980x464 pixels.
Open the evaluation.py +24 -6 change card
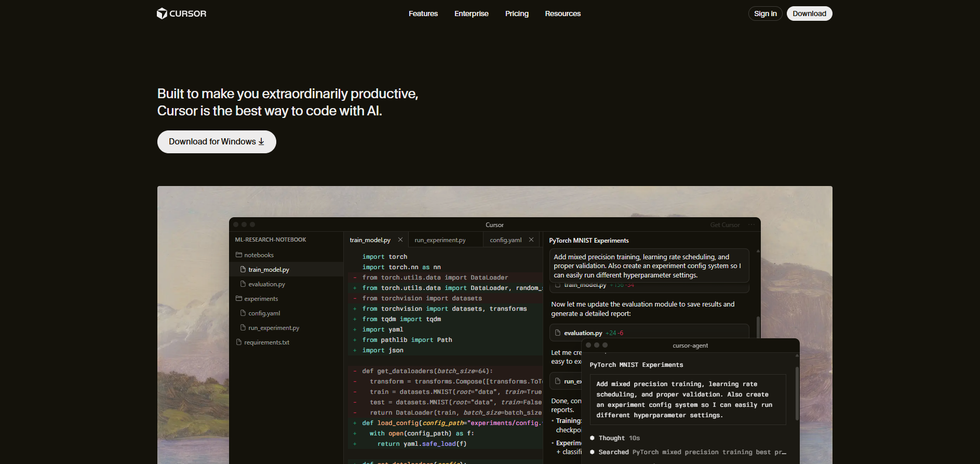click(x=649, y=333)
